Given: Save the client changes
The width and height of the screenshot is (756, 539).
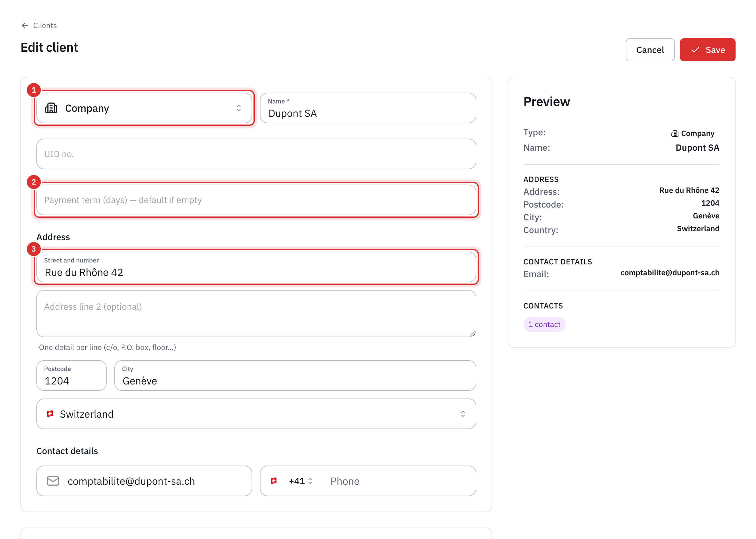Looking at the screenshot, I should coord(707,50).
